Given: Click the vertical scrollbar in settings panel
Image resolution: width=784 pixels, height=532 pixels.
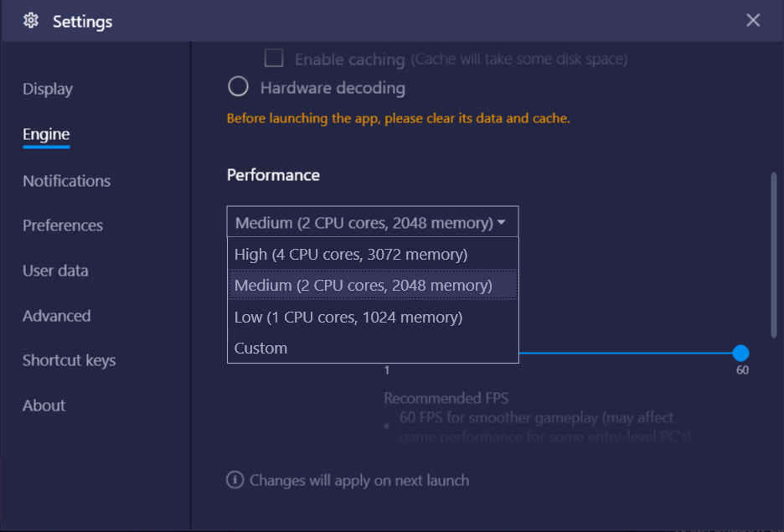Looking at the screenshot, I should click(x=774, y=255).
